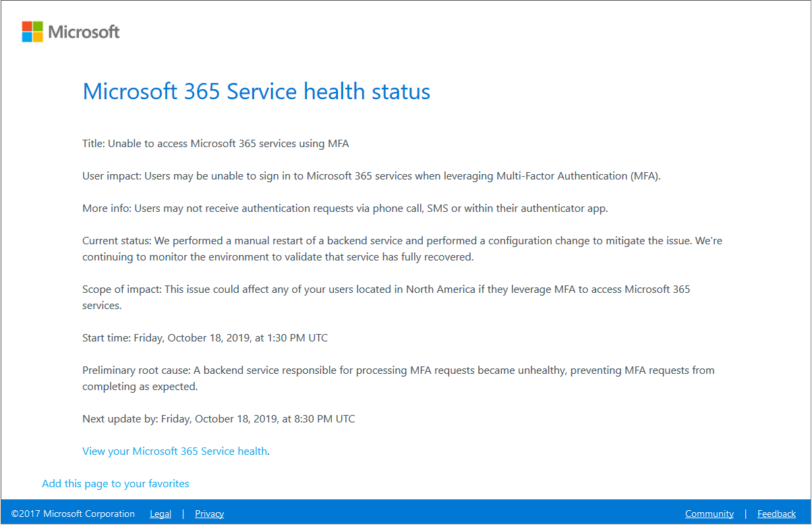Click the More info line about authentication requests

pyautogui.click(x=345, y=208)
